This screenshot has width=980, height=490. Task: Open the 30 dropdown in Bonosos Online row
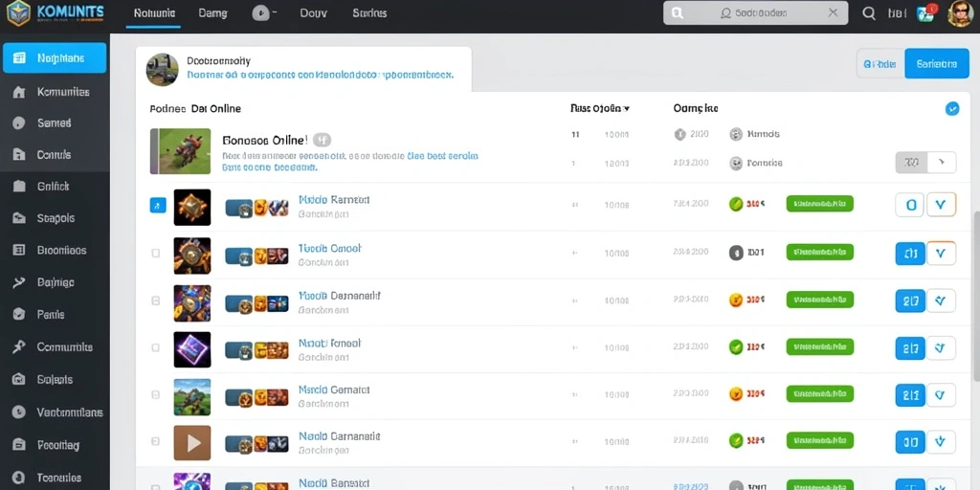(x=925, y=162)
